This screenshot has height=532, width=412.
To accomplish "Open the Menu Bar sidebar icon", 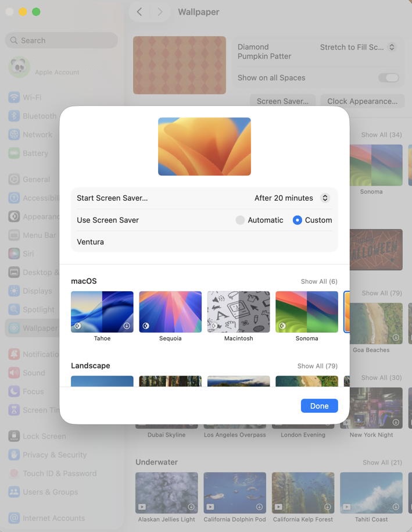I will [x=14, y=235].
